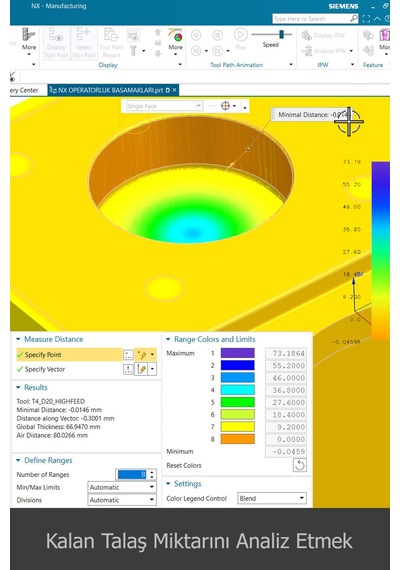
Task: Click the Number of Ranges stepper arrows
Action: pos(152,474)
